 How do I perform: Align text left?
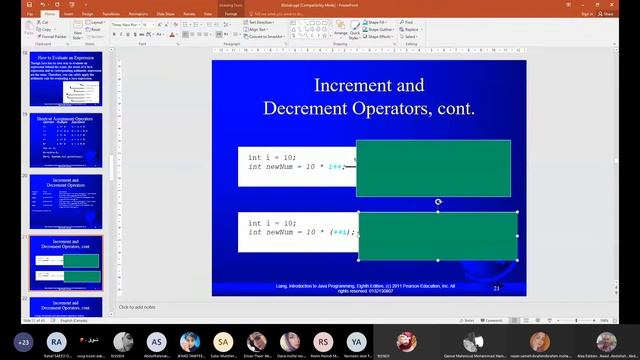[185, 35]
